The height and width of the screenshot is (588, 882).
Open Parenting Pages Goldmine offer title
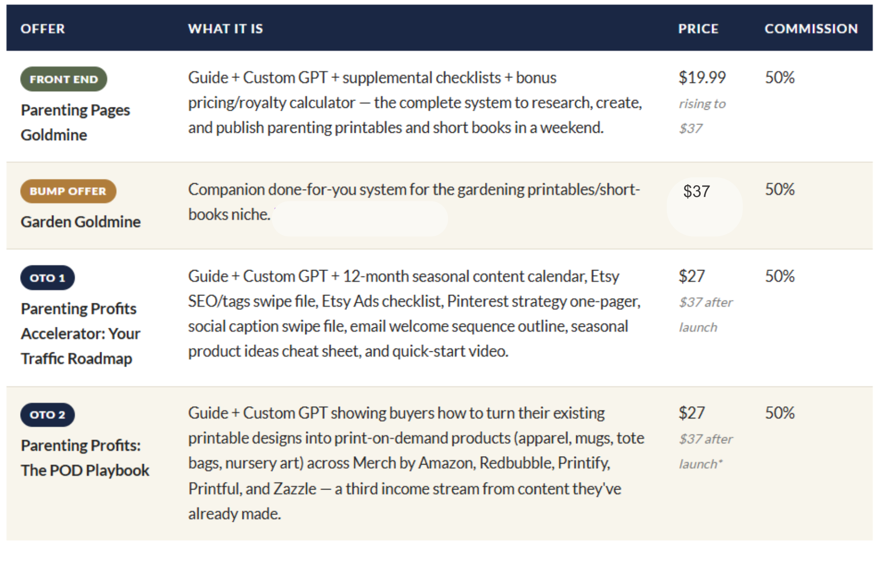(75, 122)
